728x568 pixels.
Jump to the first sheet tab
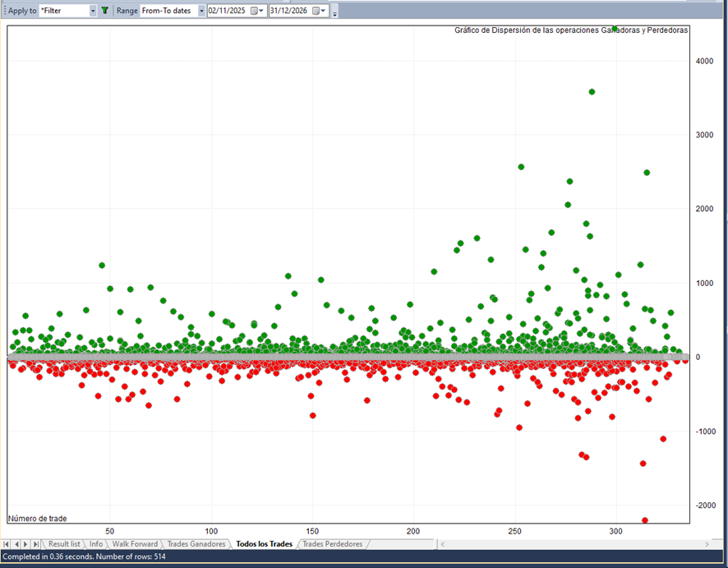(7, 544)
